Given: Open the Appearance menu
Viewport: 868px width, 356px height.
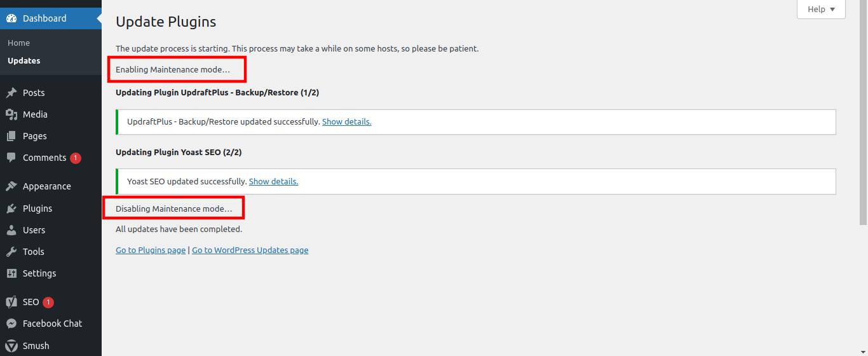Looking at the screenshot, I should (51, 186).
